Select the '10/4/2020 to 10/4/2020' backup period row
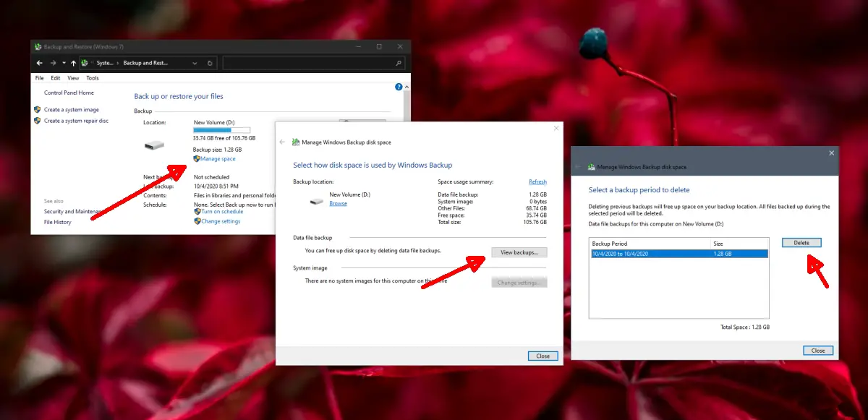 [x=678, y=254]
